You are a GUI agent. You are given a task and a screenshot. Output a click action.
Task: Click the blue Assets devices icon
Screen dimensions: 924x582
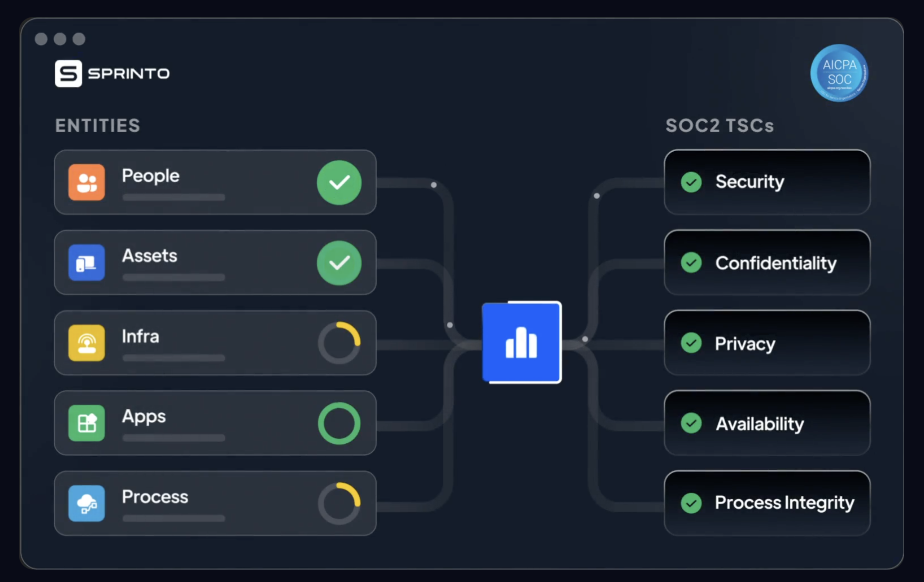[86, 263]
